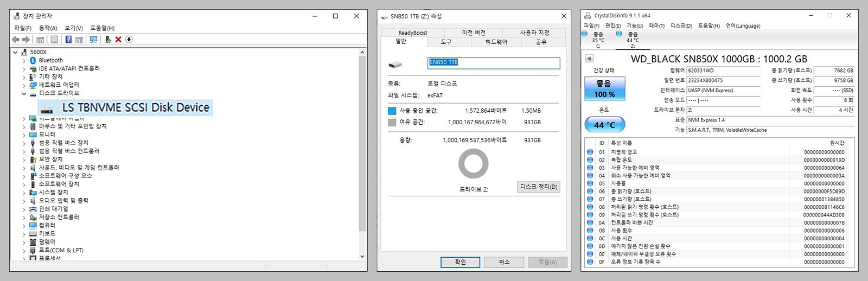Open 기능(U) menu in CrystalDiskInfo
Viewport: 868px width, 281px height.
pos(635,25)
